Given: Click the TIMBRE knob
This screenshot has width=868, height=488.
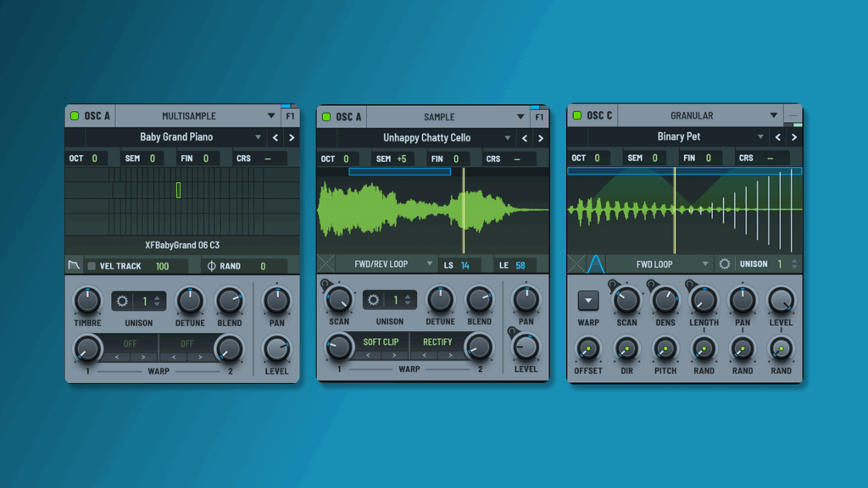Looking at the screenshot, I should pyautogui.click(x=87, y=301).
